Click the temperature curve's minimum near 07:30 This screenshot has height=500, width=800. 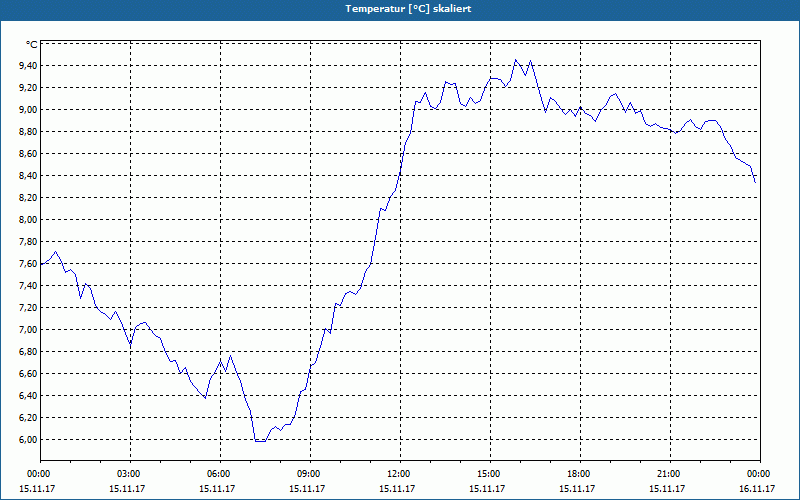point(260,441)
